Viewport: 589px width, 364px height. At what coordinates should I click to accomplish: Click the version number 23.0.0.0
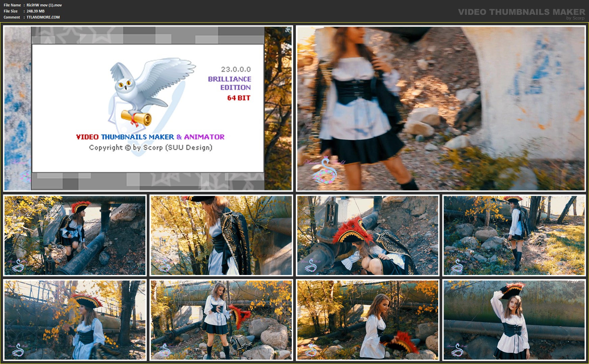coord(236,69)
